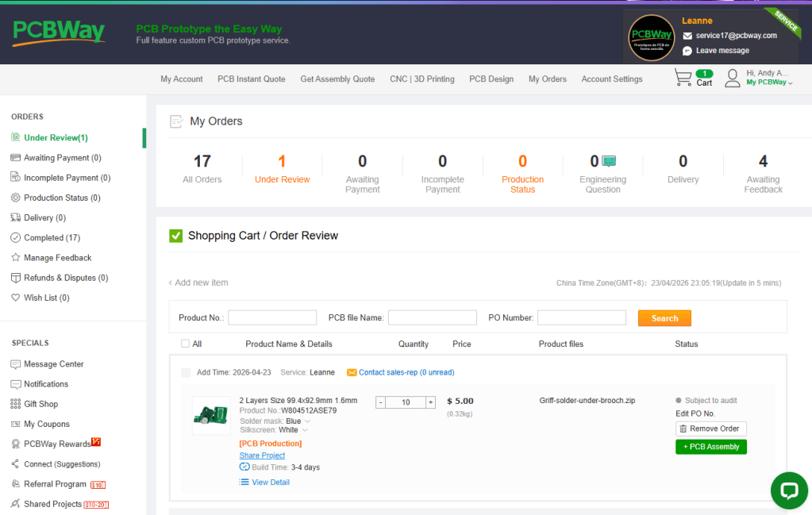This screenshot has height=515, width=812.
Task: Increase order quantity with plus button
Action: (x=431, y=402)
